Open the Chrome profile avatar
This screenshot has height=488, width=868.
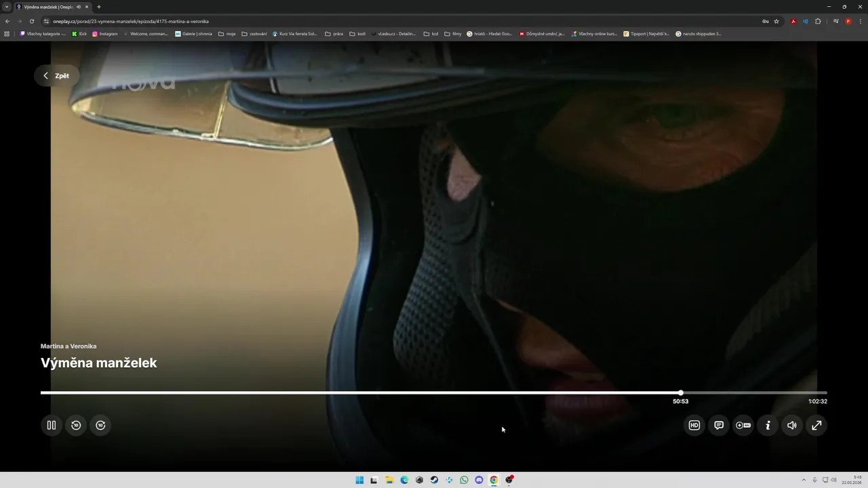pyautogui.click(x=848, y=21)
